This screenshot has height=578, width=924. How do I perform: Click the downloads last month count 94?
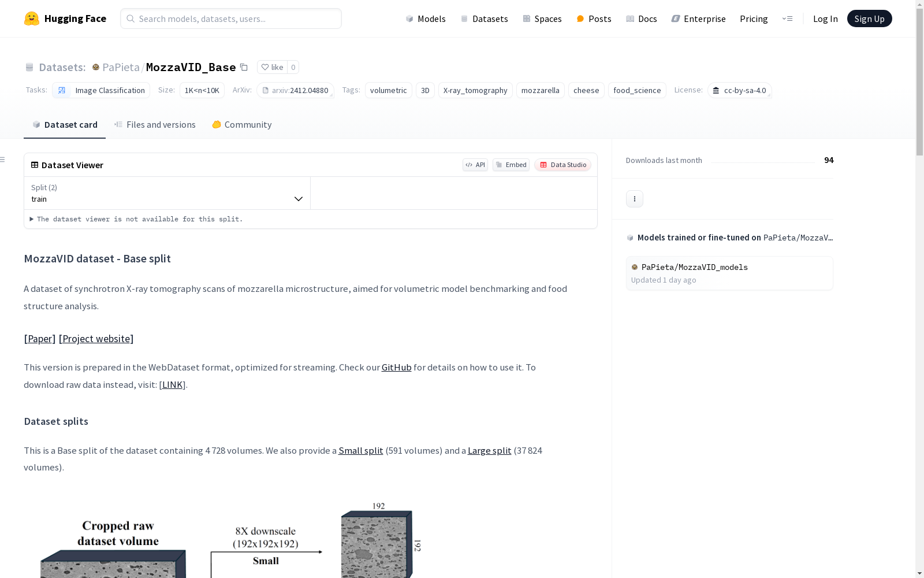829,160
